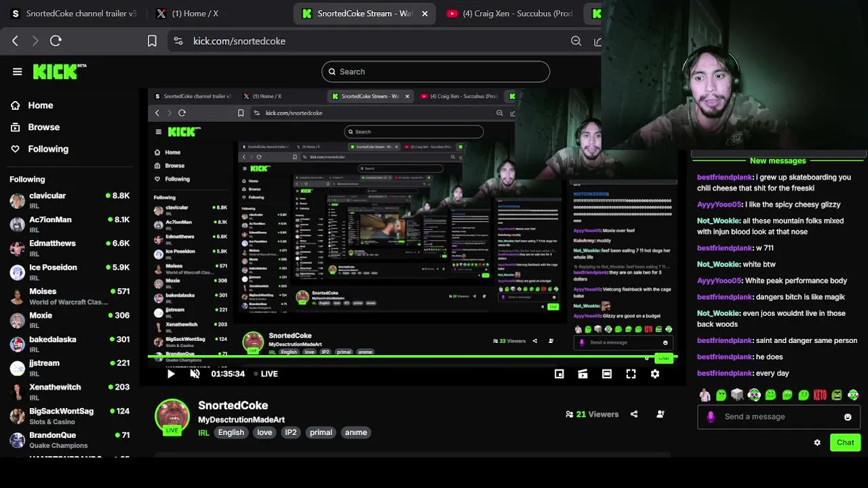Toggle play/pause on the stream player
The height and width of the screenshot is (488, 868).
coord(171,373)
